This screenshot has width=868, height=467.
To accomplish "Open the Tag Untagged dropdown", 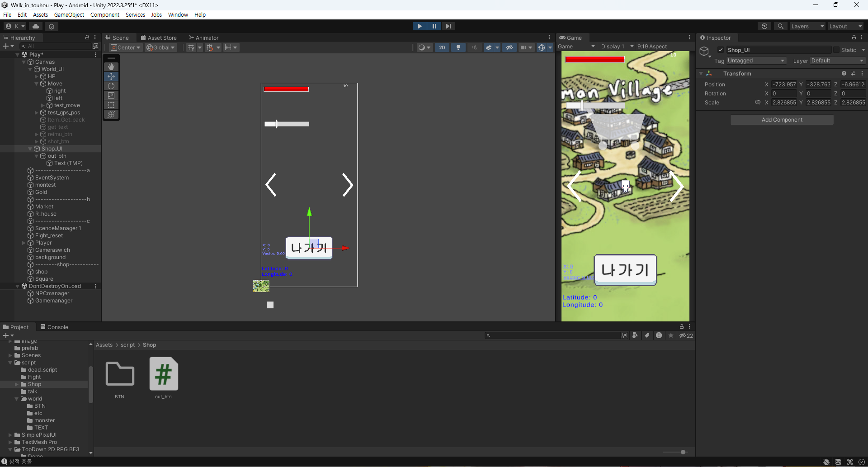I will [756, 61].
